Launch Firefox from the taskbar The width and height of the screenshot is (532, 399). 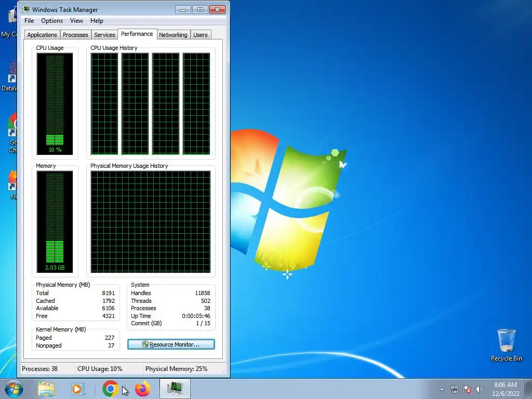(142, 389)
